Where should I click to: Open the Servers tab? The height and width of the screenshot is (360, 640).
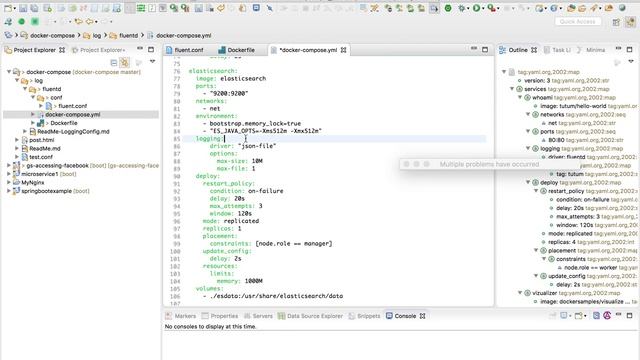click(x=258, y=316)
